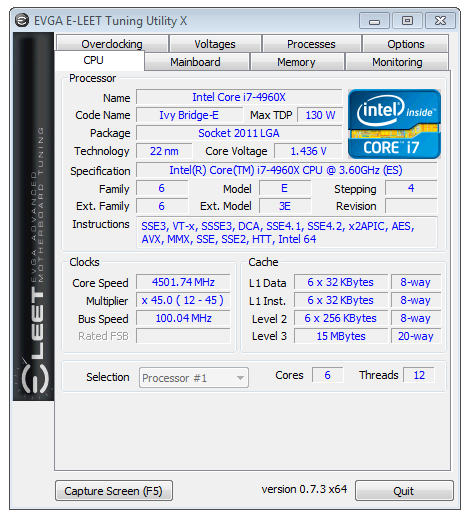Image resolution: width=469 pixels, height=518 pixels.
Task: Click the Level 3 associativity 20-way
Action: [416, 336]
